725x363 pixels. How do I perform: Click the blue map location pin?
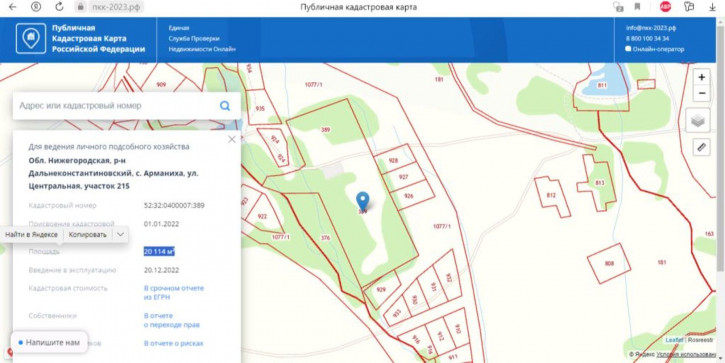coord(363,201)
